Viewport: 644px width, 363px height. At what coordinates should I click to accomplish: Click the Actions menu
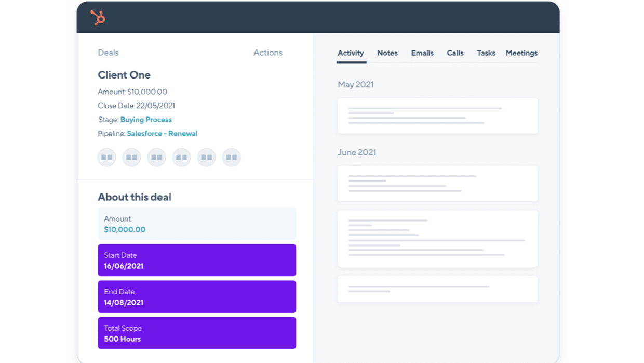pyautogui.click(x=268, y=53)
